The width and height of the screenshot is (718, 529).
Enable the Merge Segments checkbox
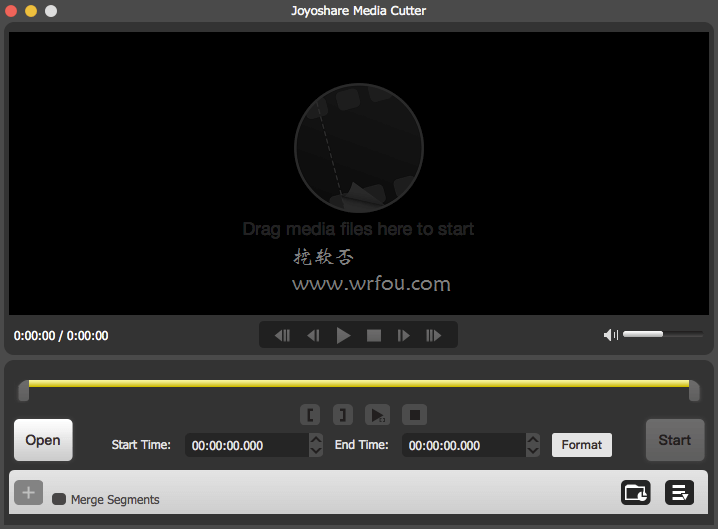coord(59,499)
